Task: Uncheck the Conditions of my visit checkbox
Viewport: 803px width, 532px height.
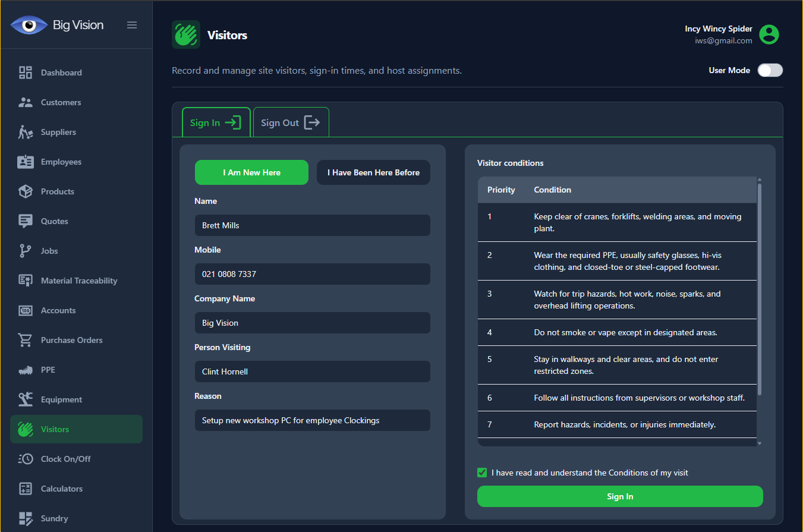Action: [x=482, y=473]
